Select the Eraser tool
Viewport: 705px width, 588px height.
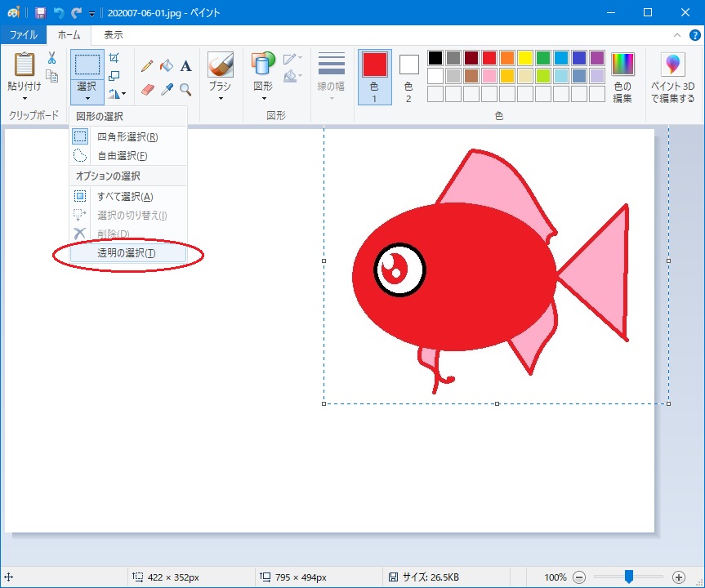(x=147, y=90)
